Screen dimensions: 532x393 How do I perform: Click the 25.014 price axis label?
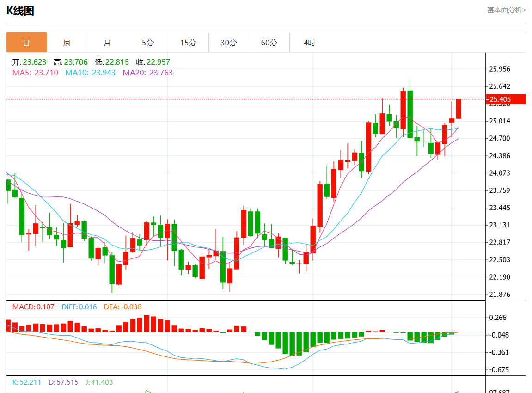pos(500,121)
